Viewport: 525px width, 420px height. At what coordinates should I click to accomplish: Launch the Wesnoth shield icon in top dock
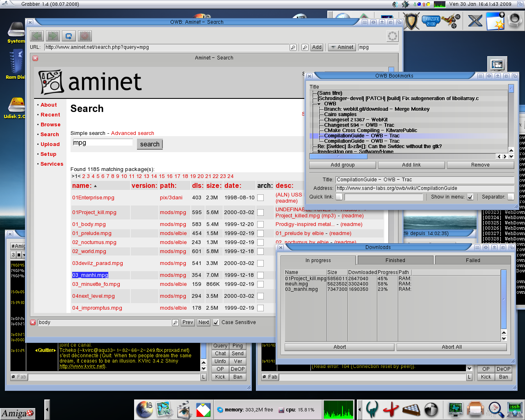click(411, 21)
